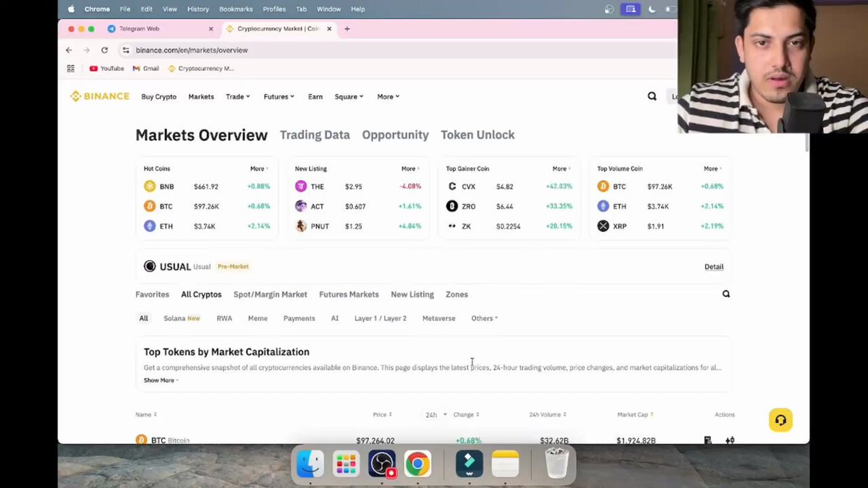Click the USUAL token logo
The height and width of the screenshot is (488, 868).
tap(150, 266)
